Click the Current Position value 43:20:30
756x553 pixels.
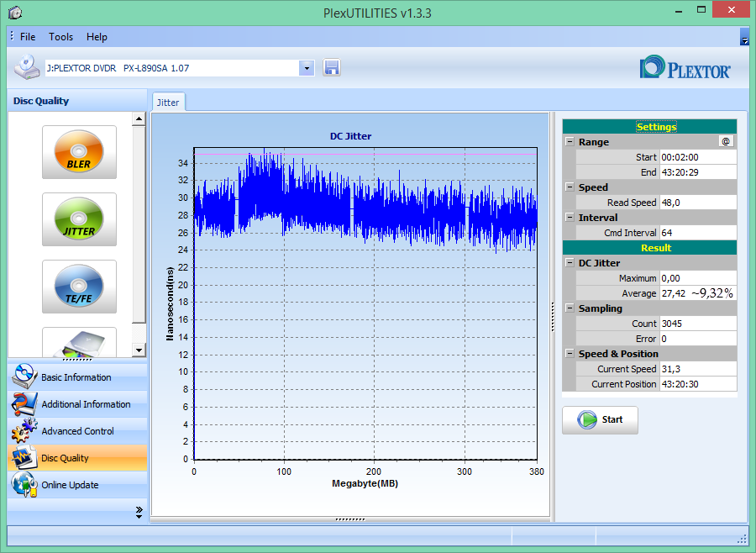[698, 384]
